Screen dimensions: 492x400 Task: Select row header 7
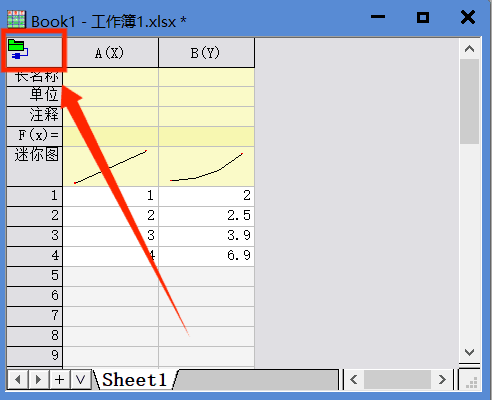point(35,316)
